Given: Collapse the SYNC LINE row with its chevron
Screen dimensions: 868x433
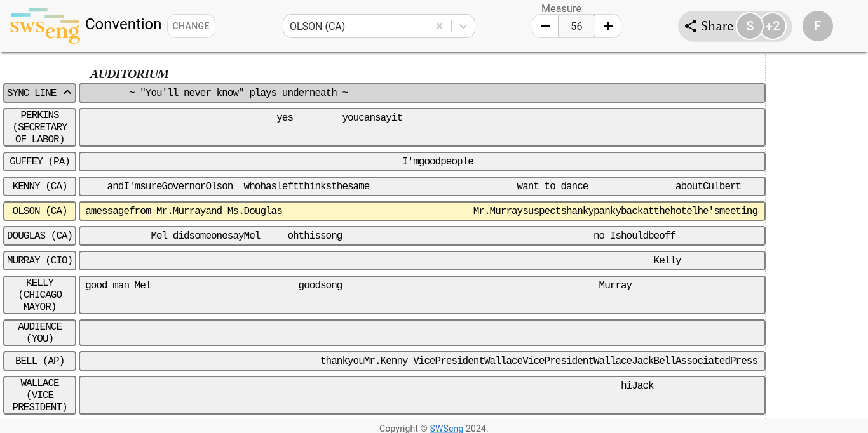Looking at the screenshot, I should 67,92.
